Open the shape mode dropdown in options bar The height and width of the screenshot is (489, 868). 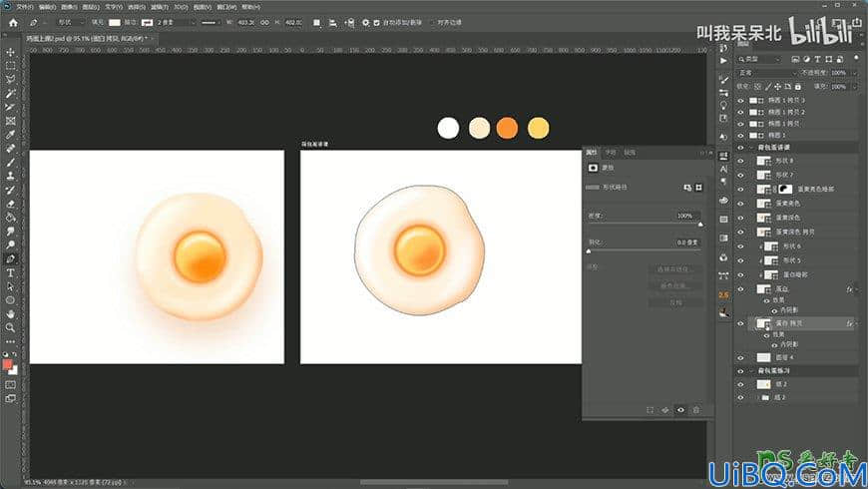click(x=70, y=23)
